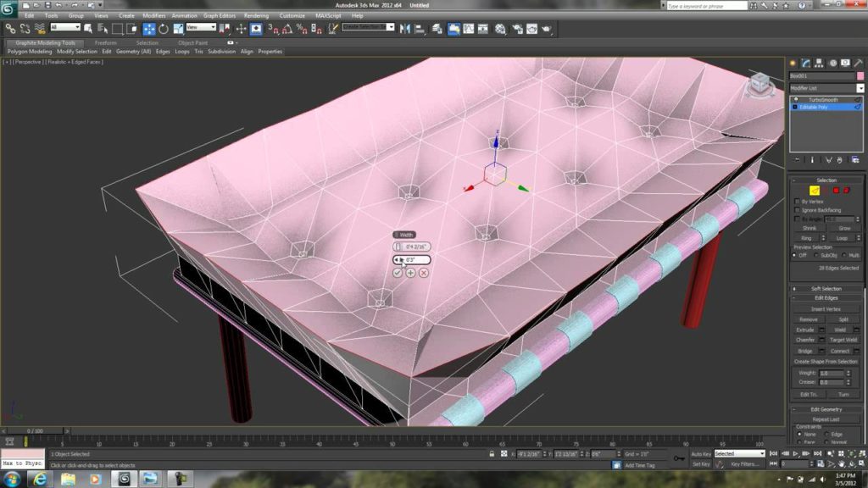Open the selection filter All dropdown
This screenshot has width=868, height=488.
[64, 28]
